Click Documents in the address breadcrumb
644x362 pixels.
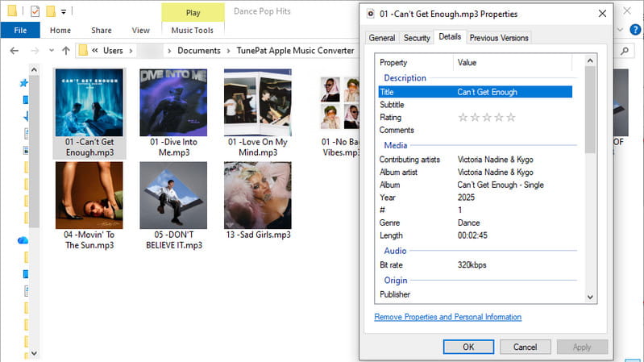[x=199, y=51]
